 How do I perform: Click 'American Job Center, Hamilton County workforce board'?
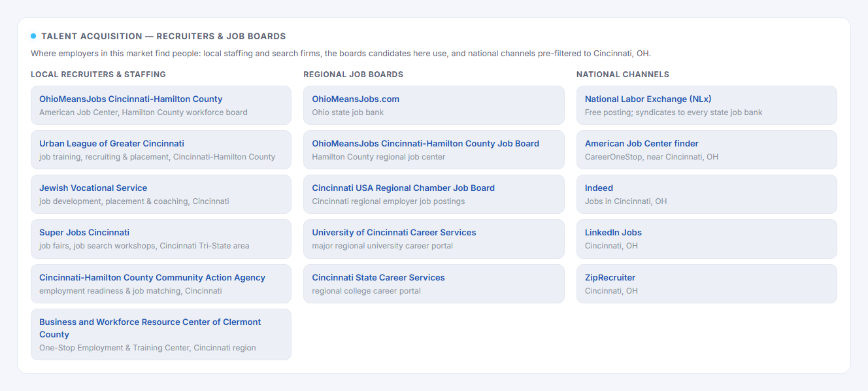click(x=143, y=112)
